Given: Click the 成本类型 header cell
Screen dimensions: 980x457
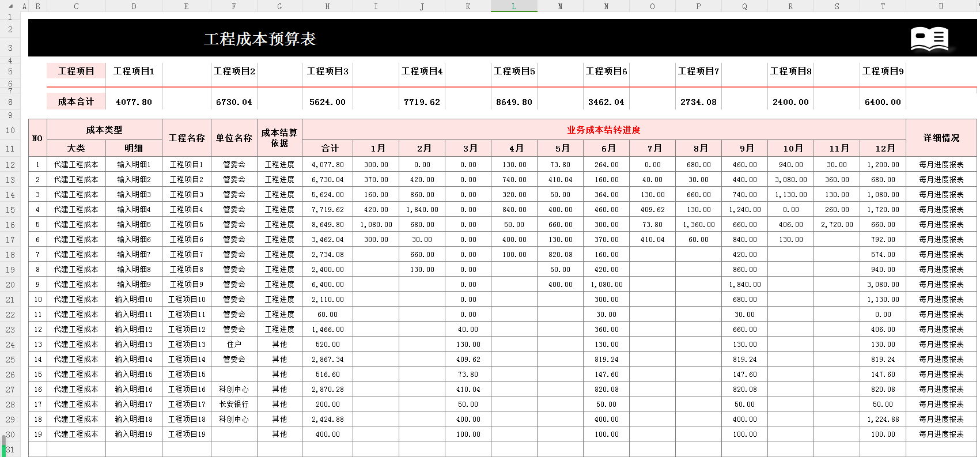Looking at the screenshot, I should coord(104,130).
